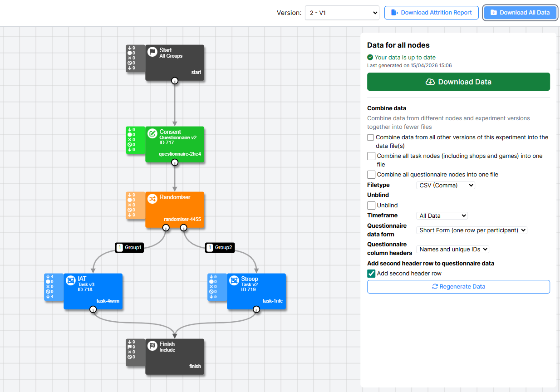Uncheck Add second header row
The height and width of the screenshot is (392, 560).
coord(371,274)
